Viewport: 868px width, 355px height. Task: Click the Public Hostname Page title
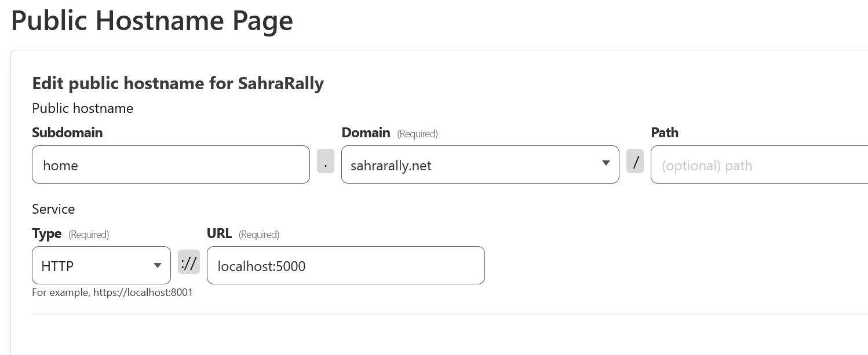[152, 21]
